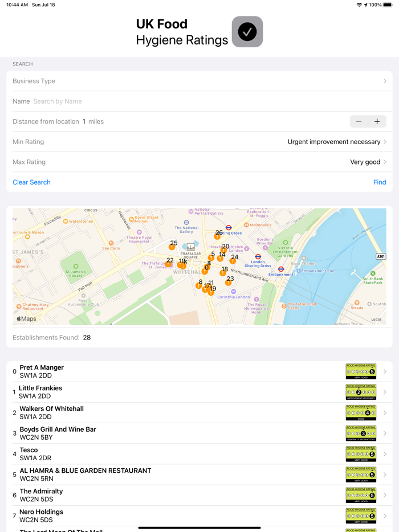Viewport: 399px width, 532px height.
Task: Open The Admiralty entry
Action: click(199, 496)
